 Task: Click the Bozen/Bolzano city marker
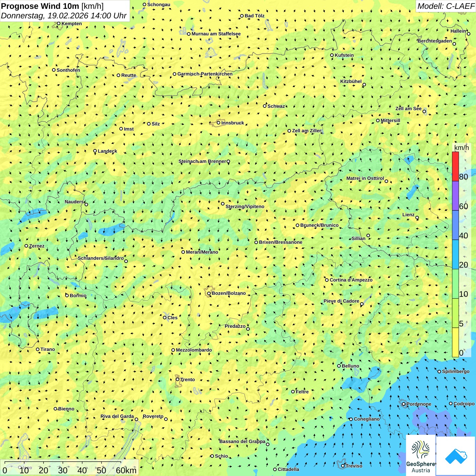click(x=209, y=293)
